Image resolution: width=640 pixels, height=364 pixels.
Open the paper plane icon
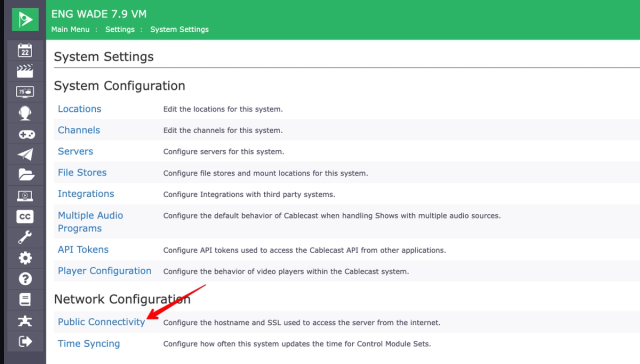pyautogui.click(x=25, y=155)
